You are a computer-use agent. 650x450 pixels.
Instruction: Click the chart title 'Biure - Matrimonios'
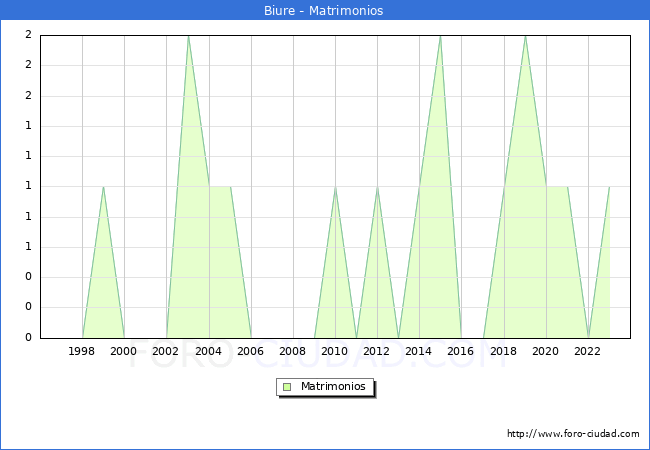coord(323,10)
